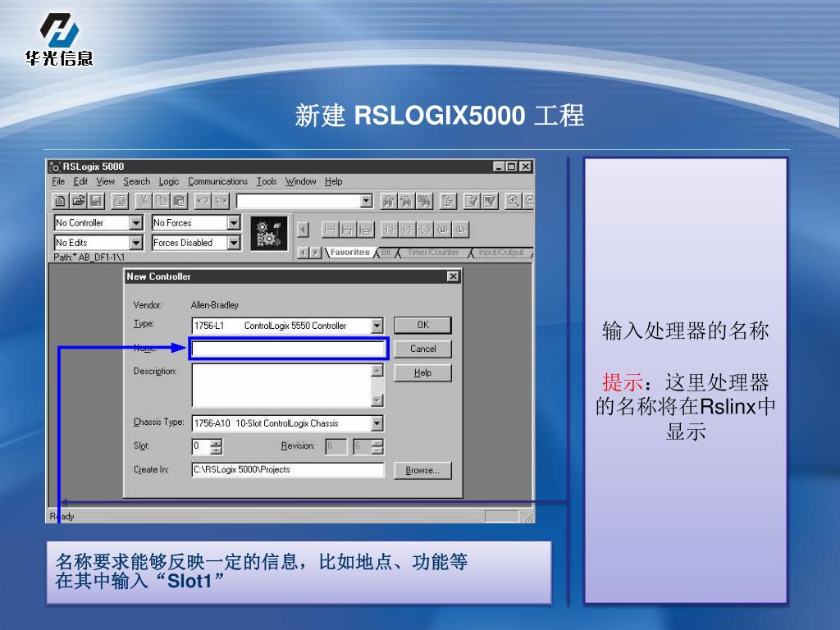Click the Cut scissors icon
Image resolution: width=840 pixels, height=630 pixels.
tap(143, 201)
